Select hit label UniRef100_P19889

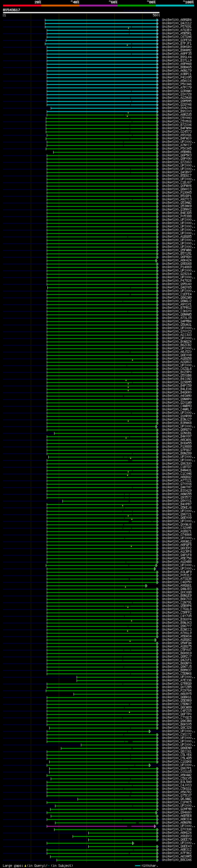(x=177, y=446)
